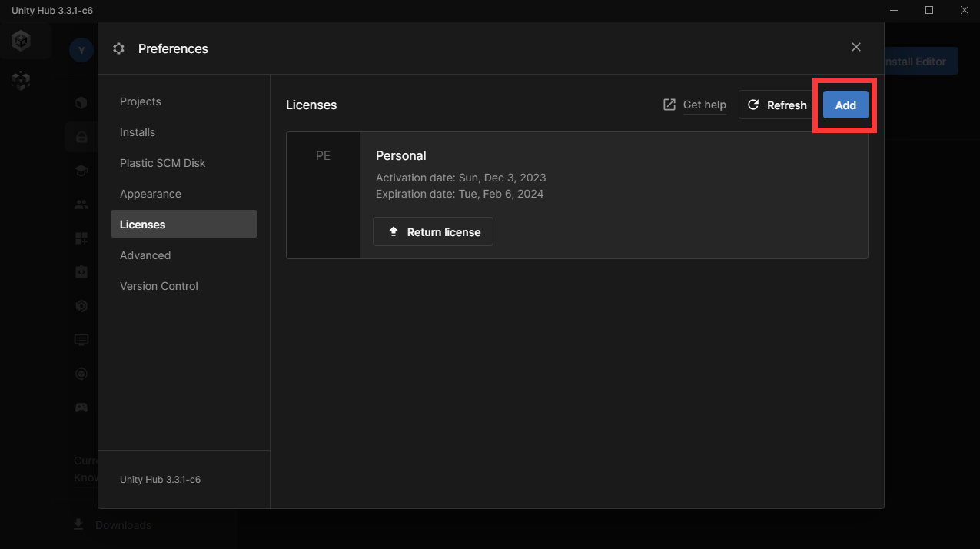Click the blue Add license button

pyautogui.click(x=845, y=105)
